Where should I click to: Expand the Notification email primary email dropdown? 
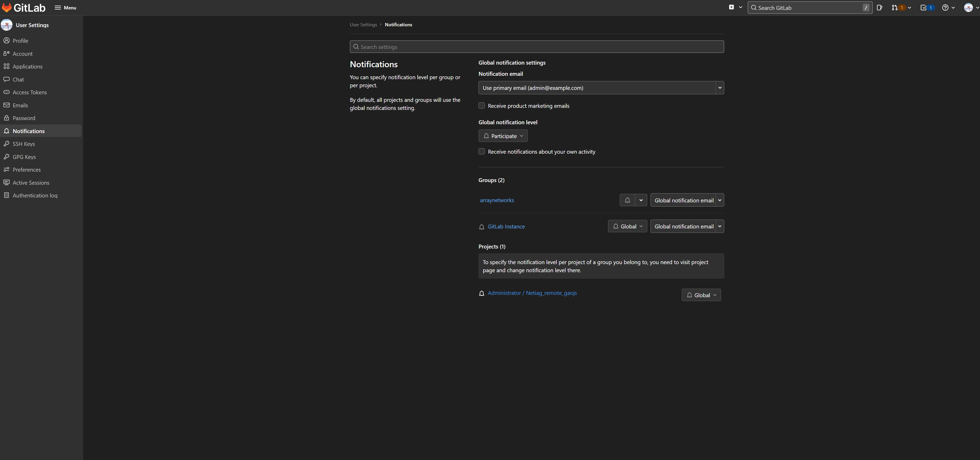pos(601,88)
